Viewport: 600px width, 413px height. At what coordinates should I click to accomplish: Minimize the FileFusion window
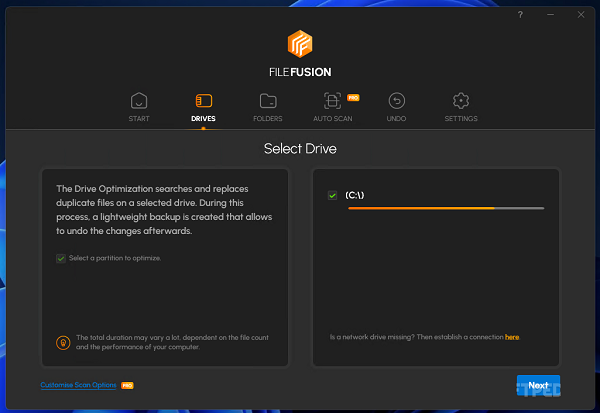tap(550, 15)
